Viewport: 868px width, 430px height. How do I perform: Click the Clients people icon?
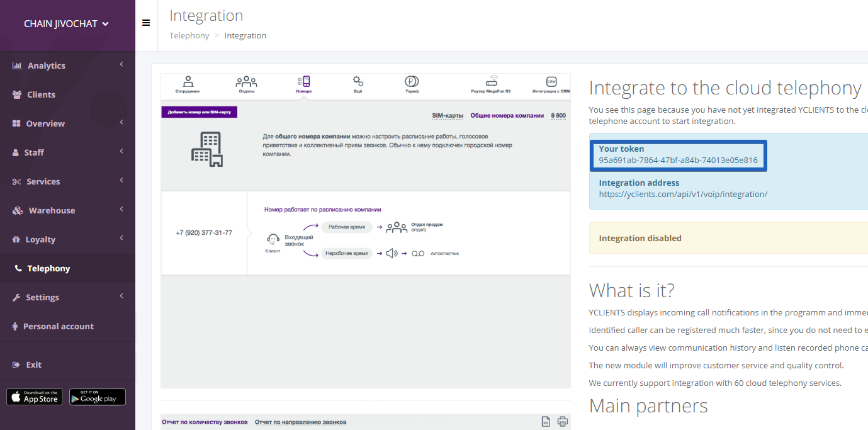pos(17,94)
